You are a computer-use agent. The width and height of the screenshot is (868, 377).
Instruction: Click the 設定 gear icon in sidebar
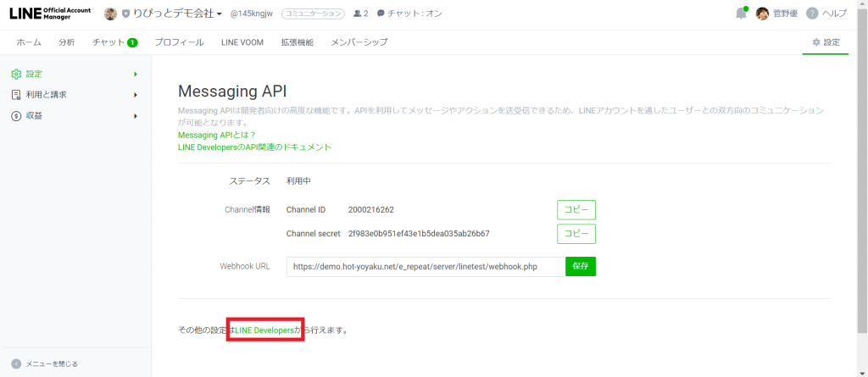tap(16, 74)
